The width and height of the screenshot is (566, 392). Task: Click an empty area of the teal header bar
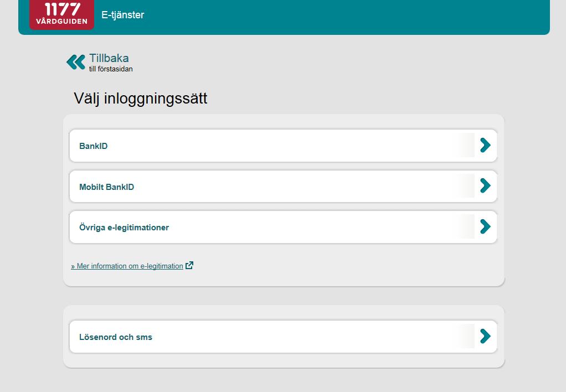click(x=343, y=16)
